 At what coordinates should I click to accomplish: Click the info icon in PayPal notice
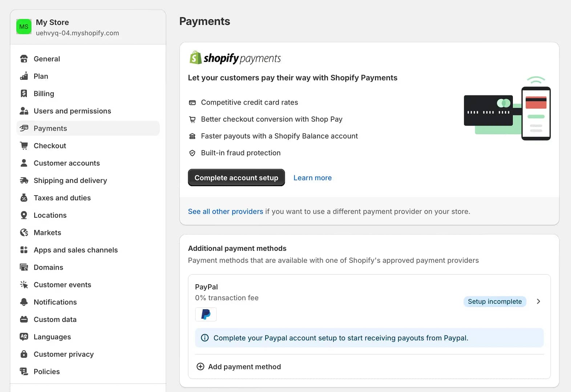(x=205, y=338)
